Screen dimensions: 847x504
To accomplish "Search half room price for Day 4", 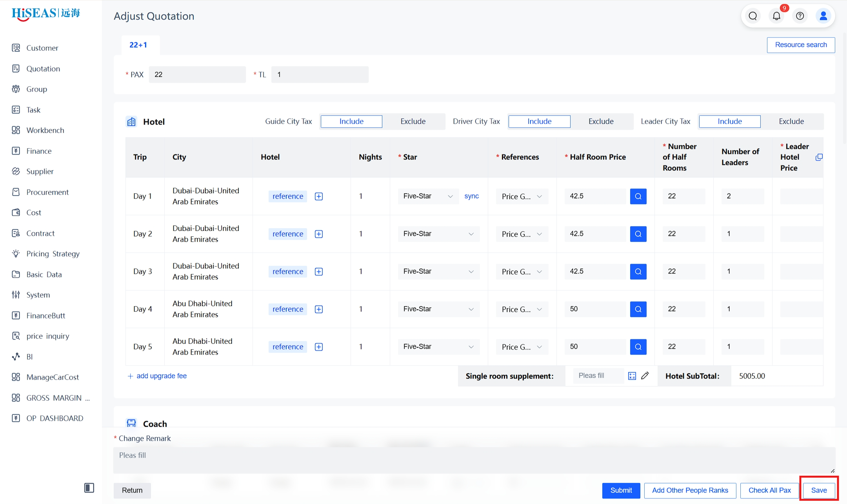I will [638, 309].
